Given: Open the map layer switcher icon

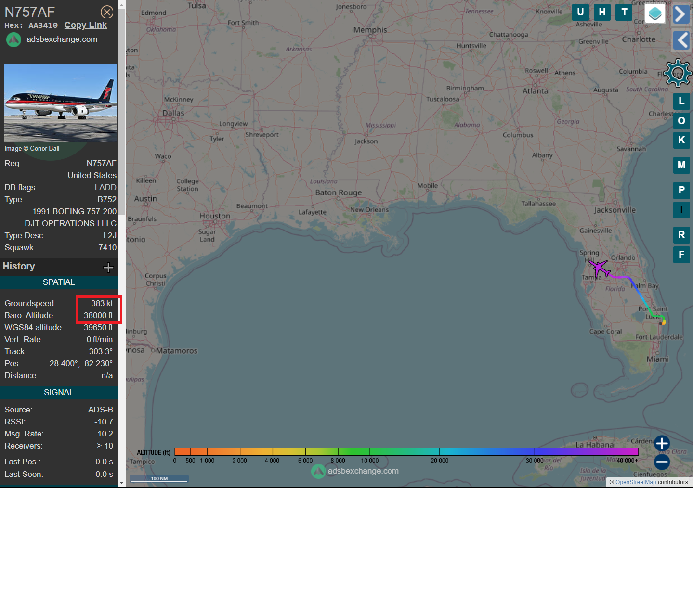Looking at the screenshot, I should tap(655, 13).
